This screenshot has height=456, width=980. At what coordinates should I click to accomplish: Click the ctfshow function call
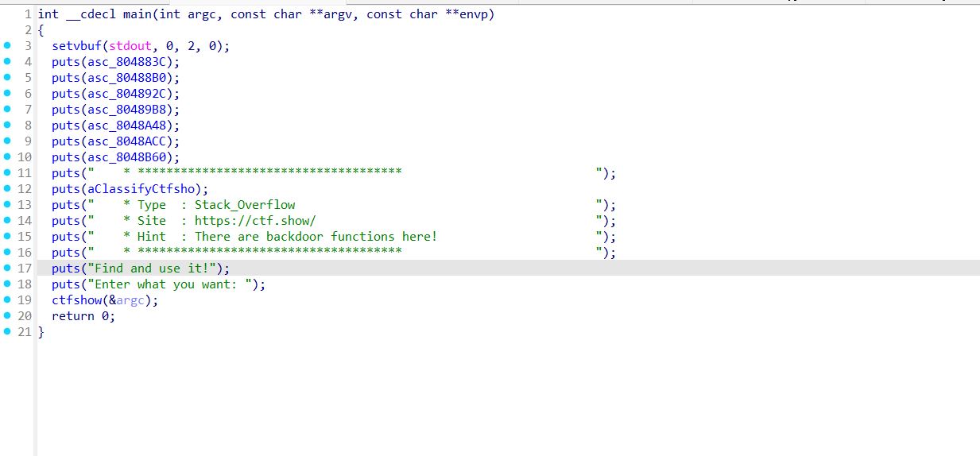(x=77, y=300)
